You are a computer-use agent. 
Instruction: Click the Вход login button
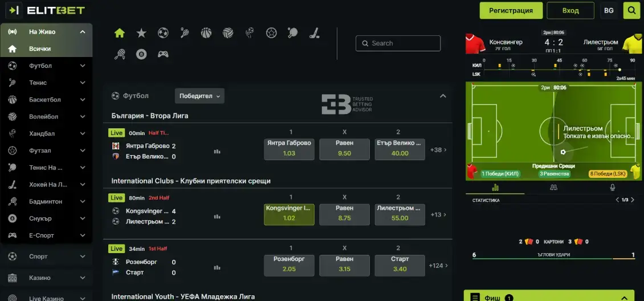click(570, 11)
